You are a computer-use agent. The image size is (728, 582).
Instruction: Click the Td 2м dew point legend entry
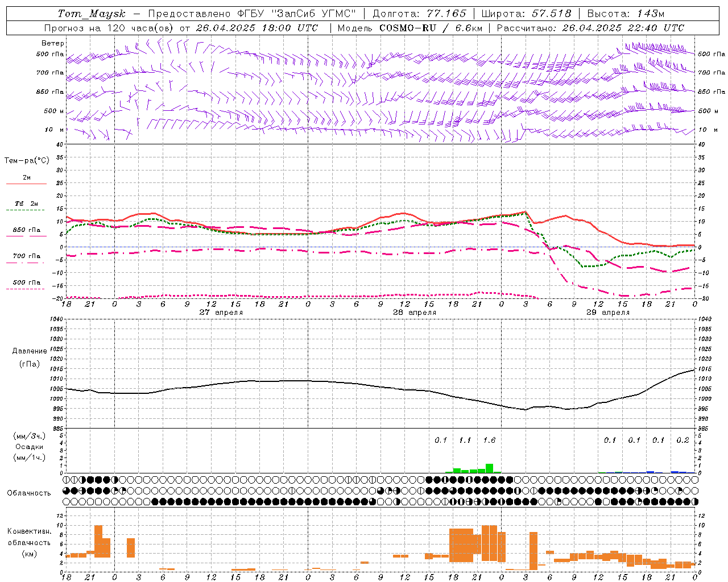click(27, 203)
